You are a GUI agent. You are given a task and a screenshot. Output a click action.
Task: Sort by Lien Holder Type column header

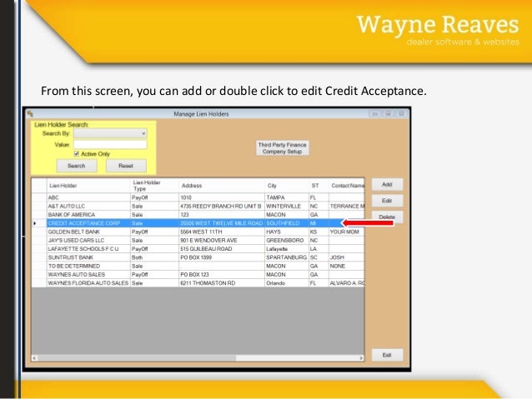click(154, 186)
